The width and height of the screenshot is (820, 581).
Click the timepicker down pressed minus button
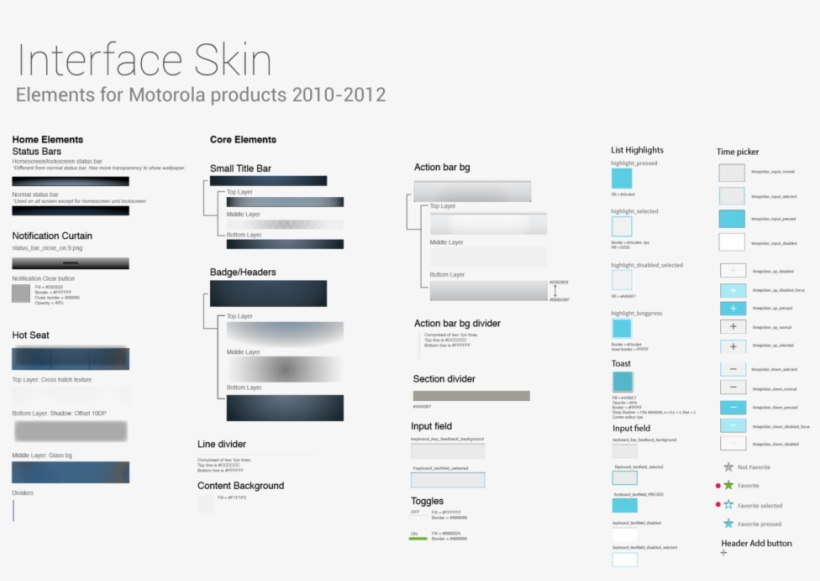click(733, 407)
